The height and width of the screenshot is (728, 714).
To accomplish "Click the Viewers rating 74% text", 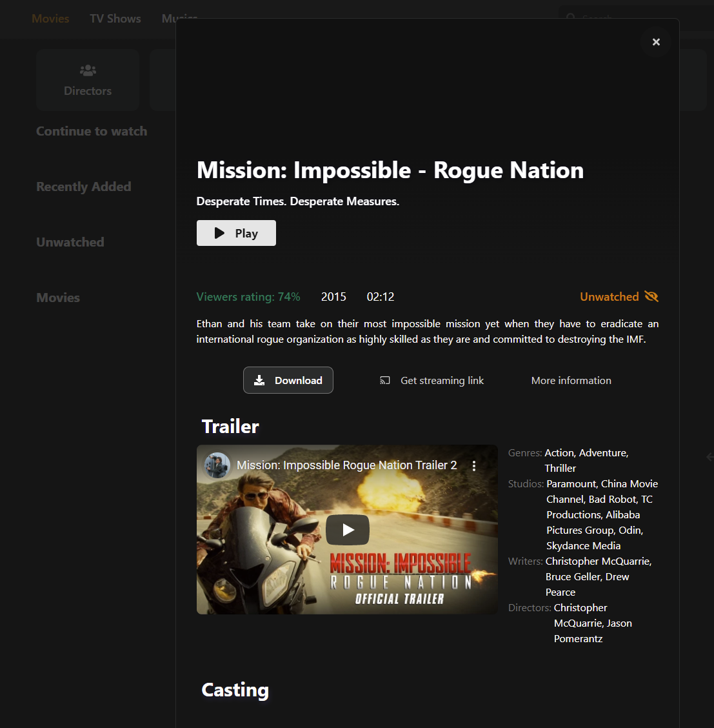I will (248, 297).
